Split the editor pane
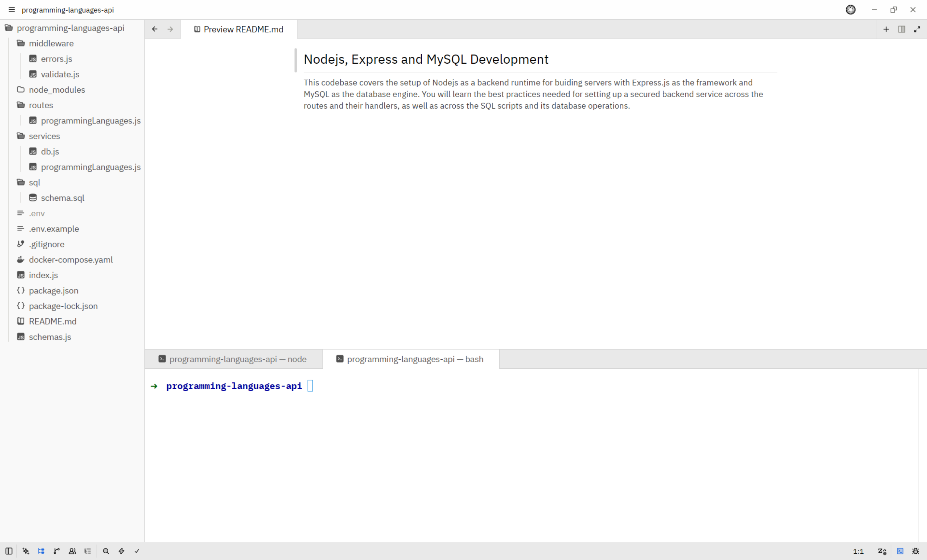Viewport: 927px width, 560px height. 901,29
